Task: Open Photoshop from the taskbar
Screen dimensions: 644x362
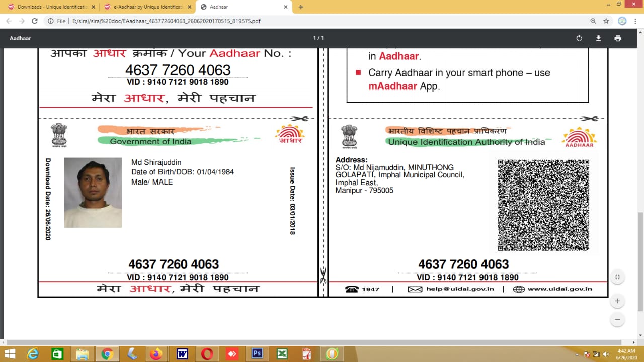Action: tap(257, 354)
